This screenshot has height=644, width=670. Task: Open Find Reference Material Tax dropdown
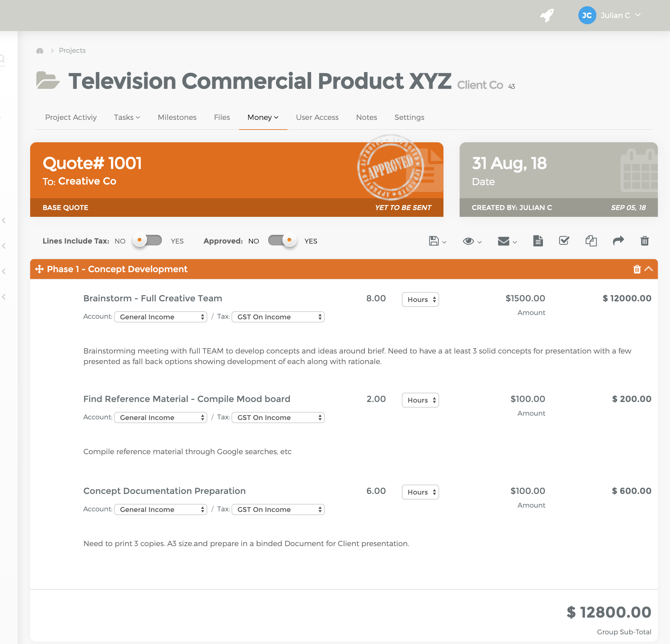(278, 418)
